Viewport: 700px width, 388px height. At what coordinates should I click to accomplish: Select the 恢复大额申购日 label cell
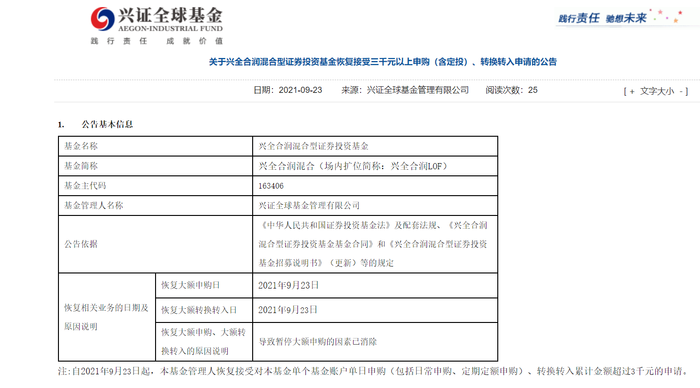click(204, 285)
